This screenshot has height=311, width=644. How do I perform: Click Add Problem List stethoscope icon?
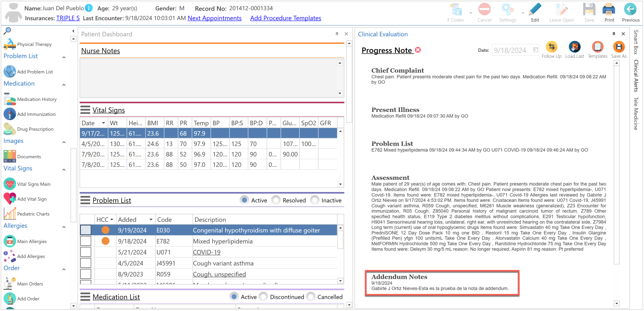pos(9,71)
